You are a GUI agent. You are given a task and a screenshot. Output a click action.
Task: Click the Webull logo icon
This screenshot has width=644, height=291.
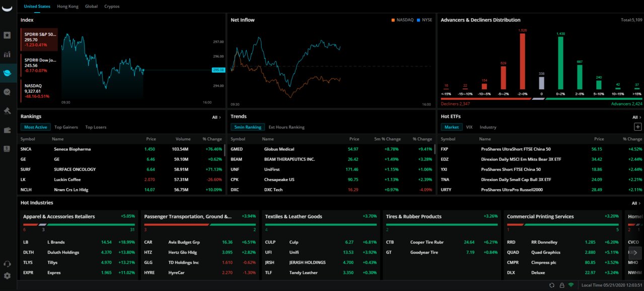tap(8, 9)
